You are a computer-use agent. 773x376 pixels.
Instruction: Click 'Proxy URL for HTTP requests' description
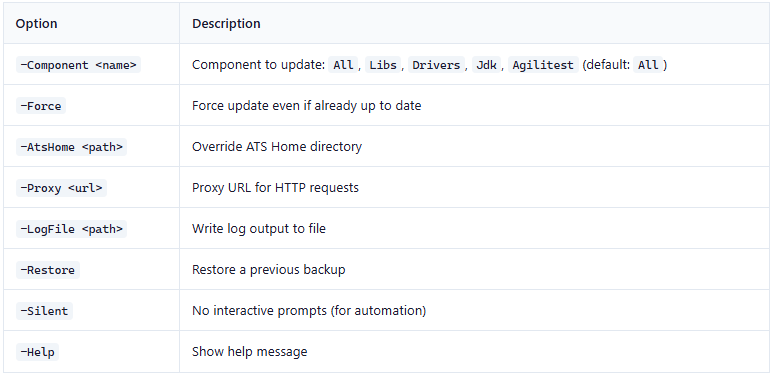coord(276,188)
